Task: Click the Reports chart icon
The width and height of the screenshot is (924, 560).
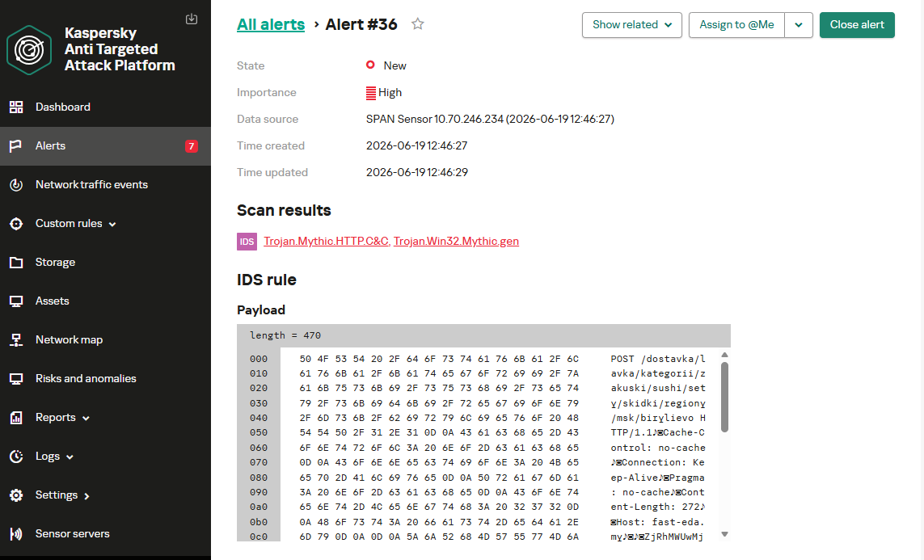Action: point(16,418)
